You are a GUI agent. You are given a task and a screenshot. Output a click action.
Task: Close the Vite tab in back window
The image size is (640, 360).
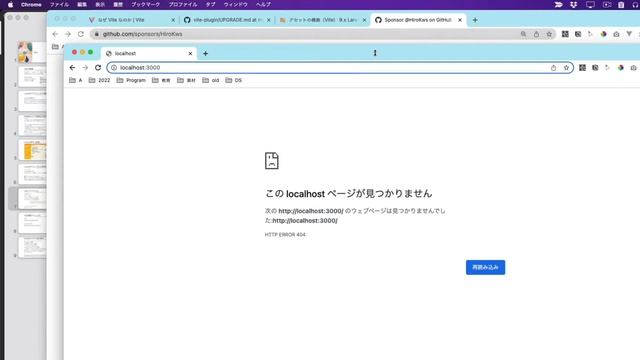173,20
